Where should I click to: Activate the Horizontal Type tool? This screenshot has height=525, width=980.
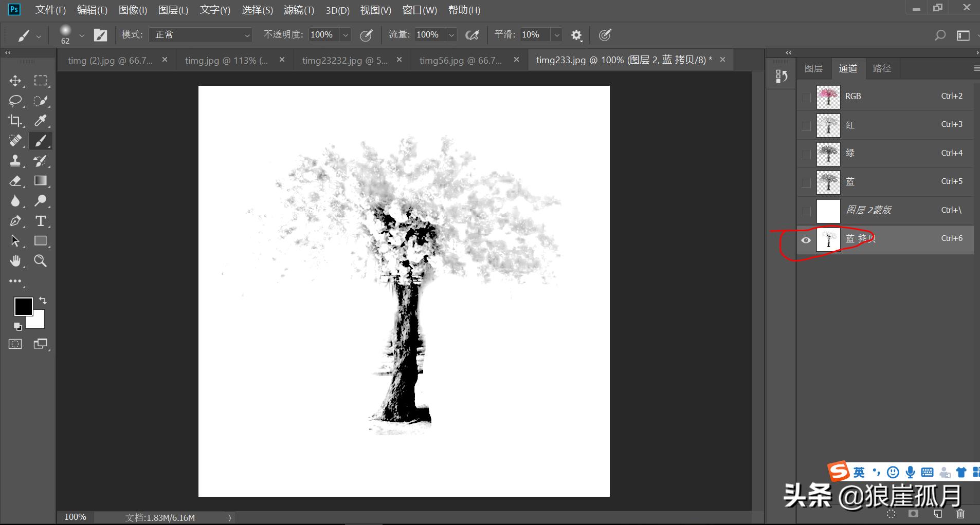click(x=40, y=221)
